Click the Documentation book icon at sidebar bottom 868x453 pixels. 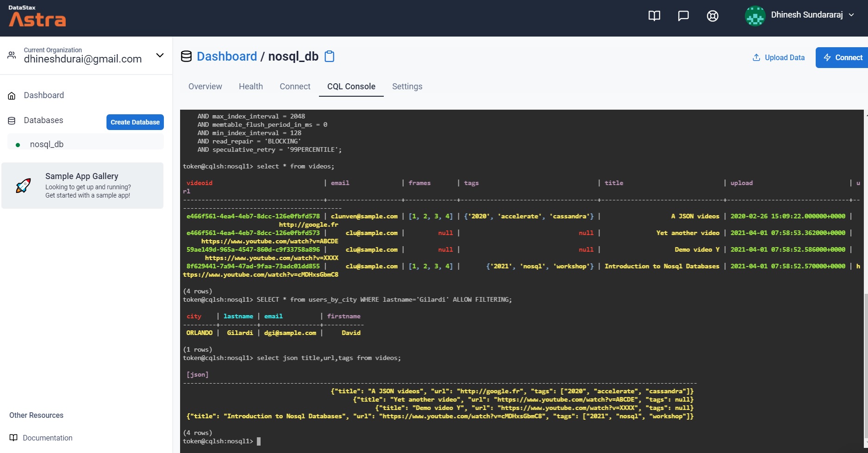tap(13, 437)
